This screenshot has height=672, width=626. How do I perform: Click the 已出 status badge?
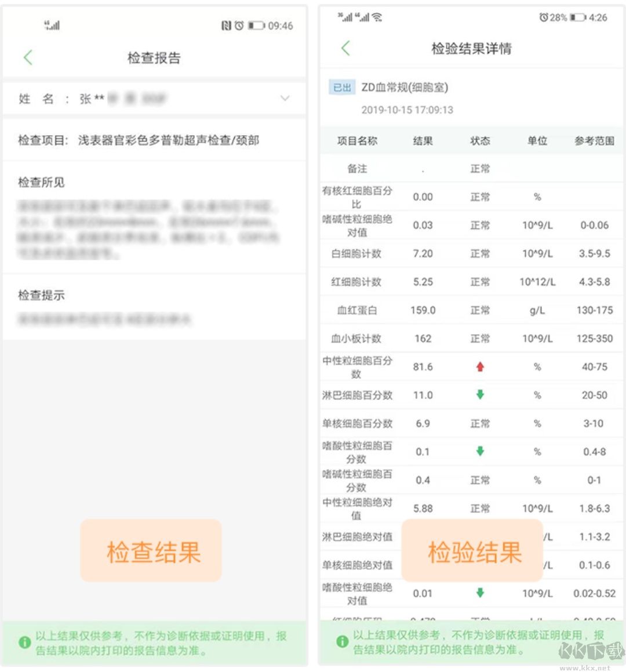click(x=341, y=87)
